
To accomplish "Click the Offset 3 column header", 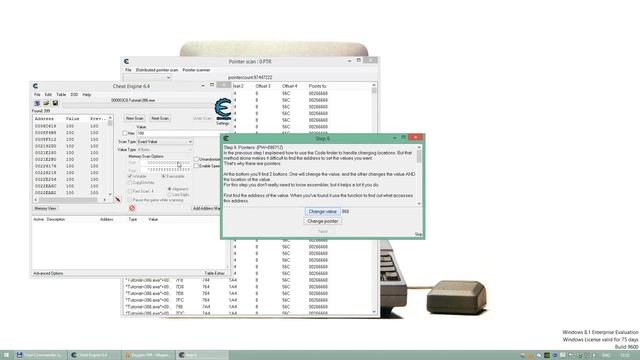I will click(263, 86).
